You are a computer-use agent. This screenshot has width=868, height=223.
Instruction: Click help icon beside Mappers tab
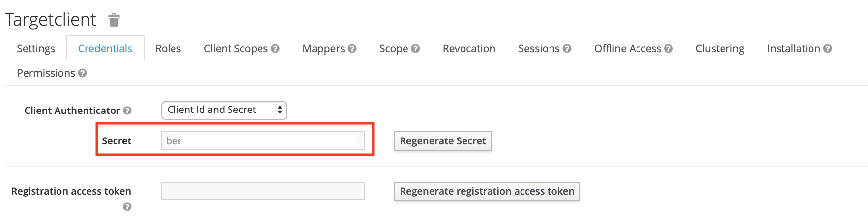click(352, 49)
